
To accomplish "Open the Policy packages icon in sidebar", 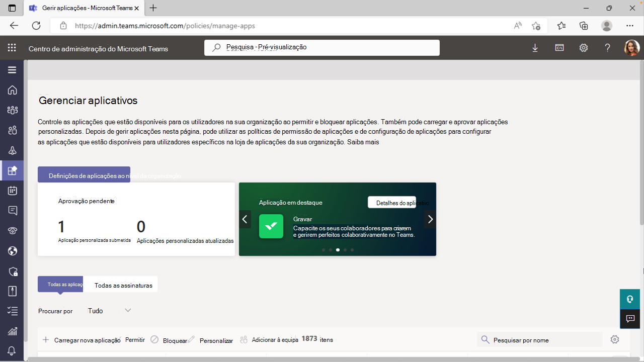I will tap(12, 291).
